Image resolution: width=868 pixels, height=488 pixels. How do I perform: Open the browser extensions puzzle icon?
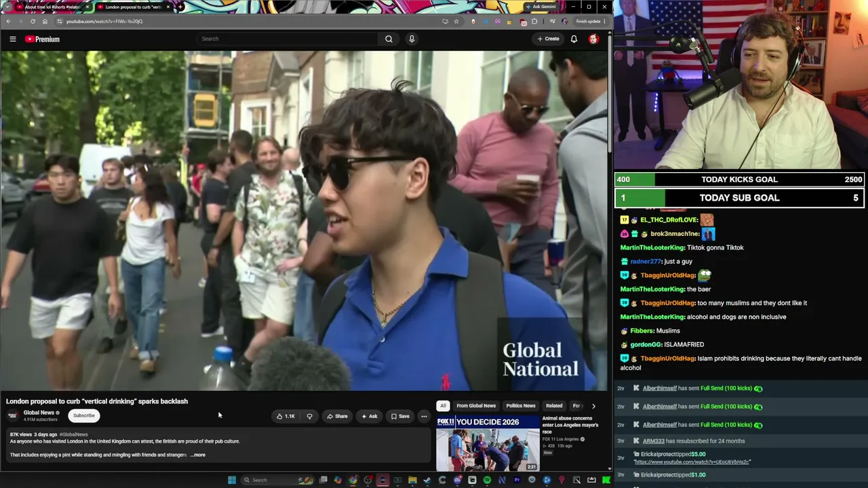[x=534, y=21]
